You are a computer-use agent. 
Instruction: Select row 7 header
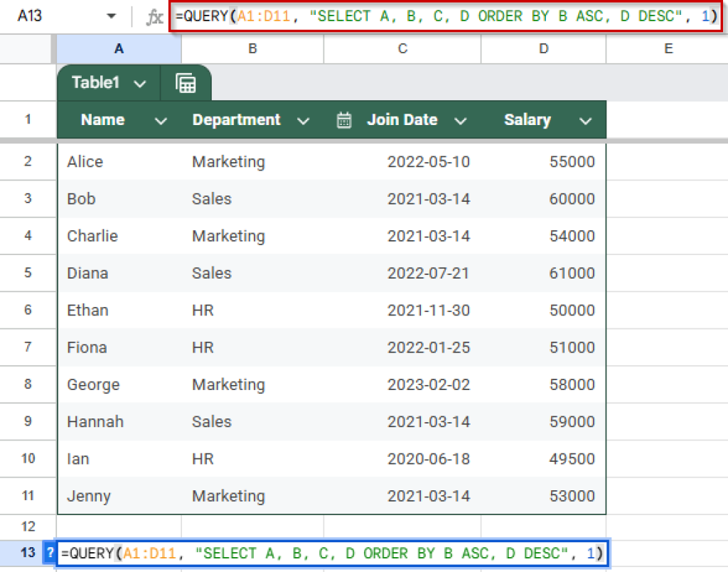tap(28, 347)
